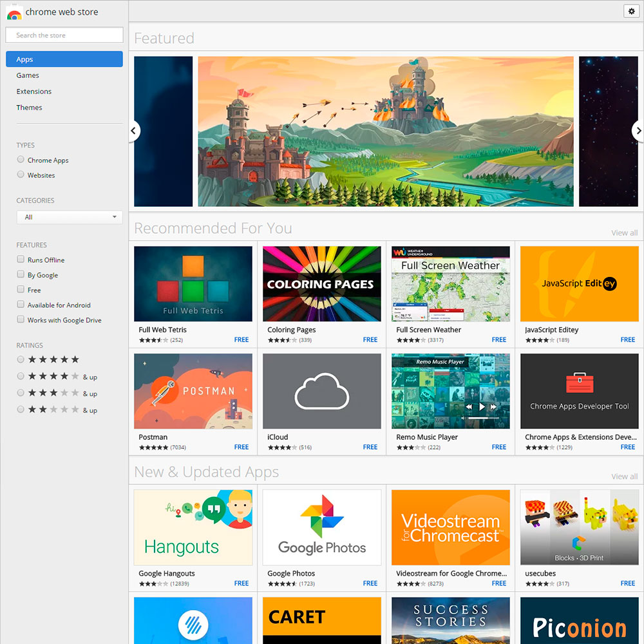Select the Apps section
The width and height of the screenshot is (644, 644).
[64, 59]
